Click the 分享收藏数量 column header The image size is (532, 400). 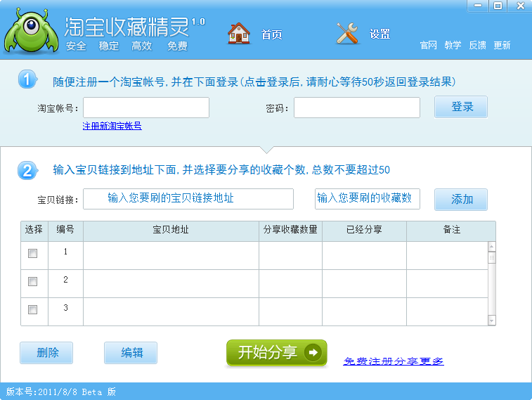click(290, 230)
